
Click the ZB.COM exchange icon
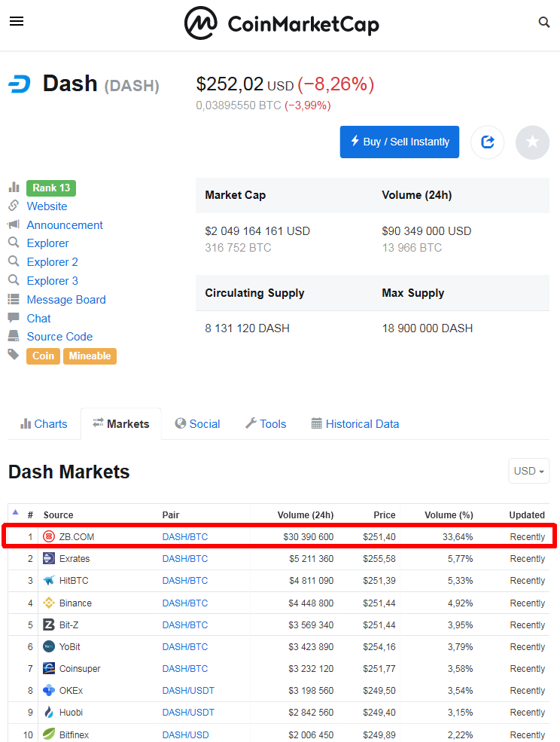click(x=49, y=536)
